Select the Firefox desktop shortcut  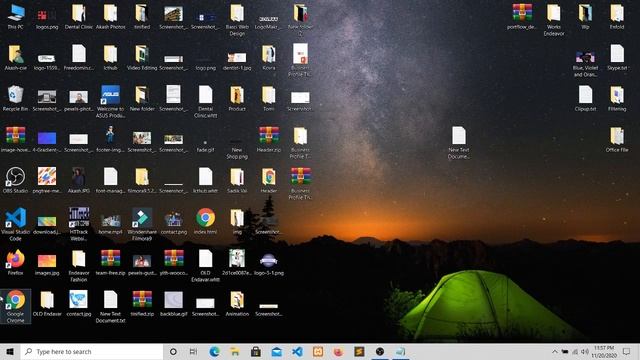[x=16, y=262]
